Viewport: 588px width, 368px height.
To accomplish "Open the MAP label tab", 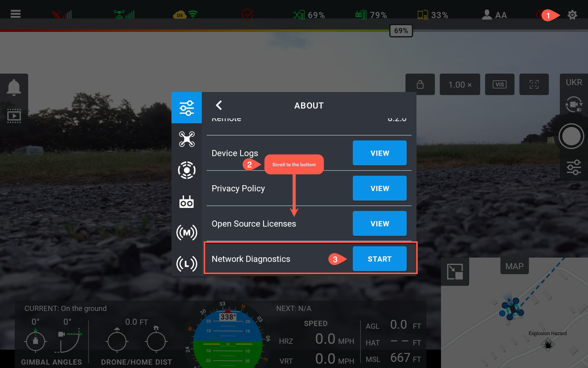I will click(x=514, y=266).
